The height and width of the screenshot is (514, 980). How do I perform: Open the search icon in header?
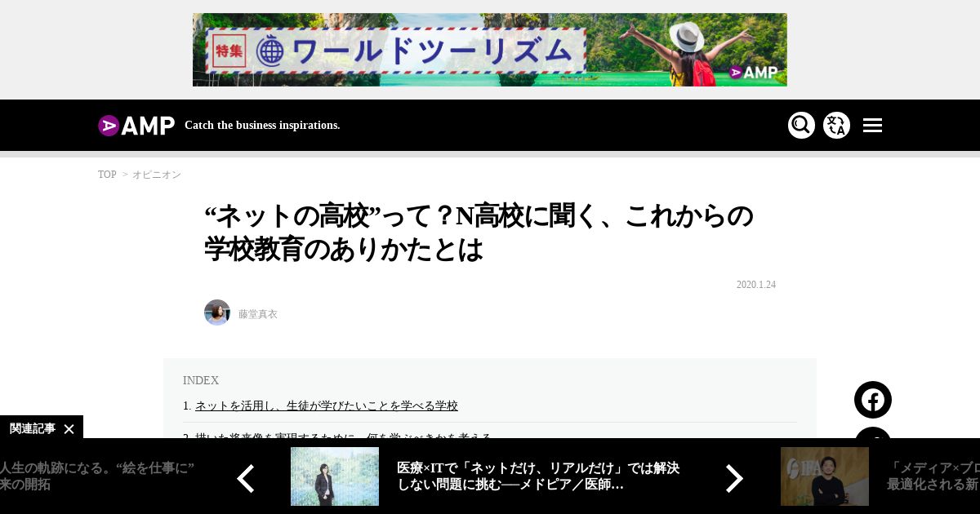[801, 125]
